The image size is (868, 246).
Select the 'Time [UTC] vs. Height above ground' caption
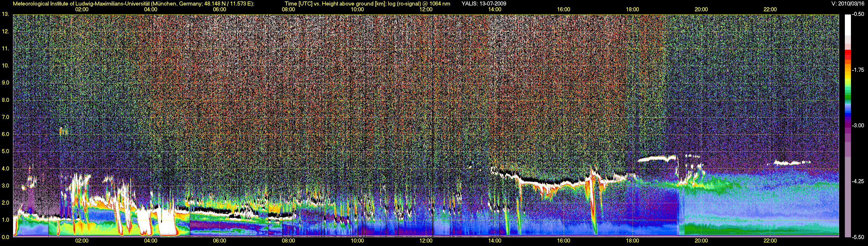point(367,4)
